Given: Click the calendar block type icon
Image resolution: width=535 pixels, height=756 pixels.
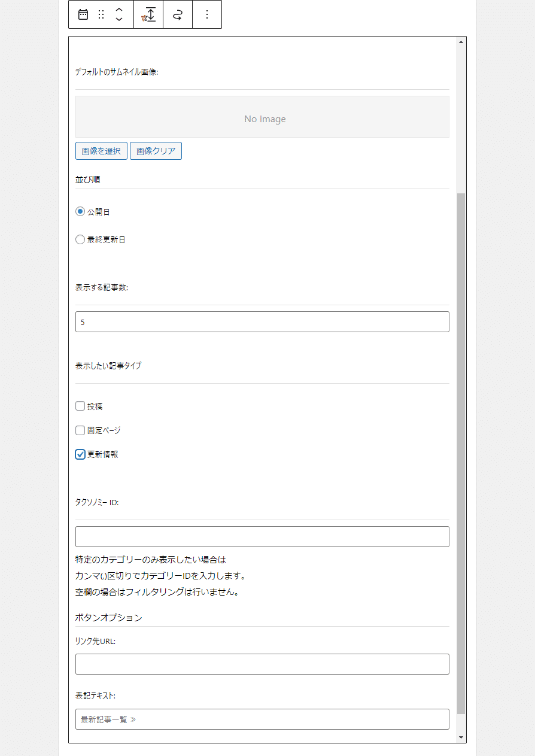Looking at the screenshot, I should point(83,14).
